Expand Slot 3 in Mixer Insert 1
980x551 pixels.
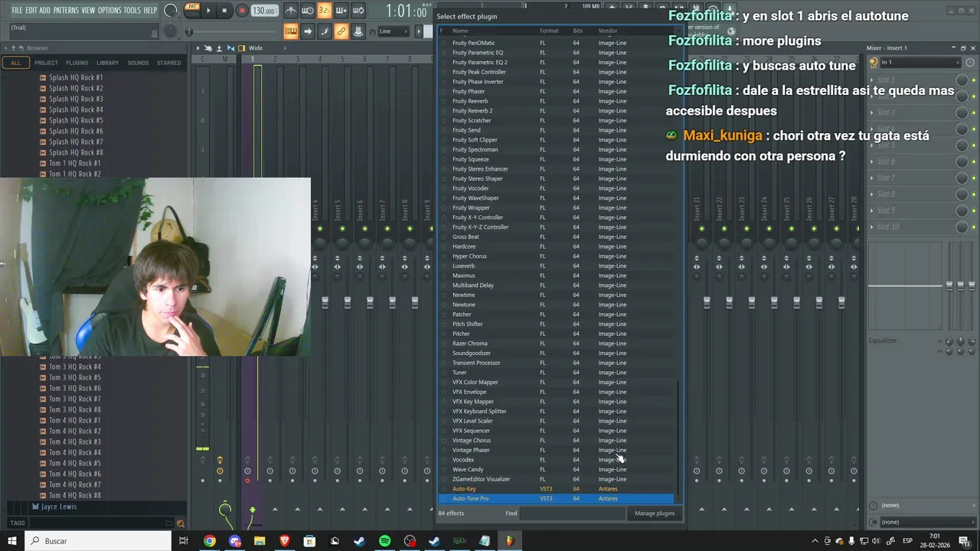(x=873, y=112)
